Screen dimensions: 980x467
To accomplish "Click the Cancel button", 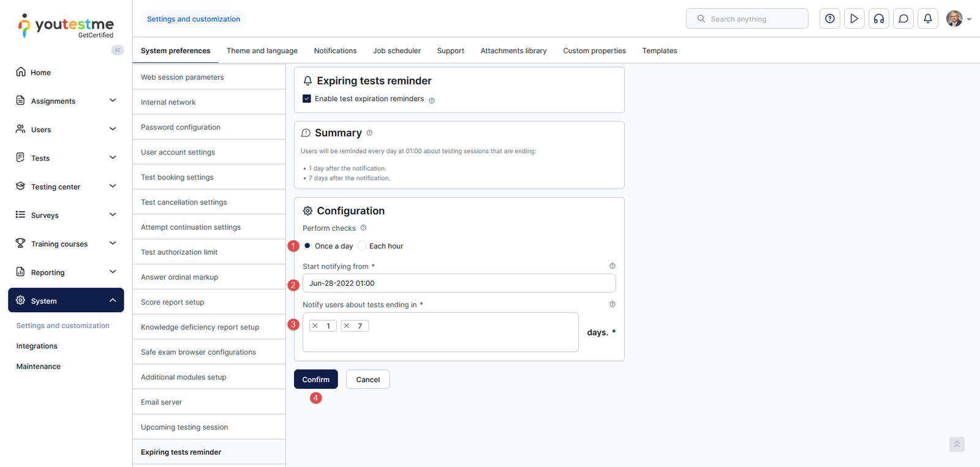I will [x=367, y=379].
